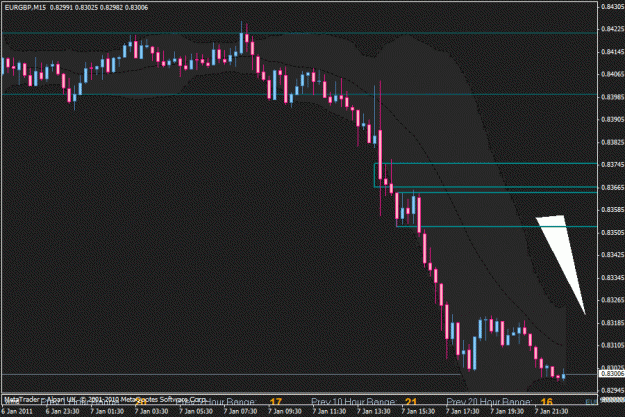Click the 0.83905 price axis label
The width and height of the screenshot is (625, 417).
click(613, 119)
